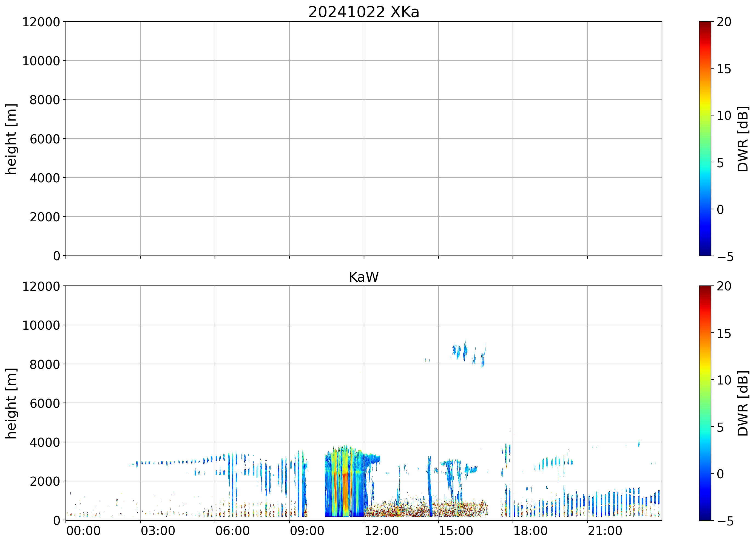The image size is (756, 543).
Task: Click the bottom colorbar 'DWR [dB]' label
Action: pyautogui.click(x=743, y=403)
